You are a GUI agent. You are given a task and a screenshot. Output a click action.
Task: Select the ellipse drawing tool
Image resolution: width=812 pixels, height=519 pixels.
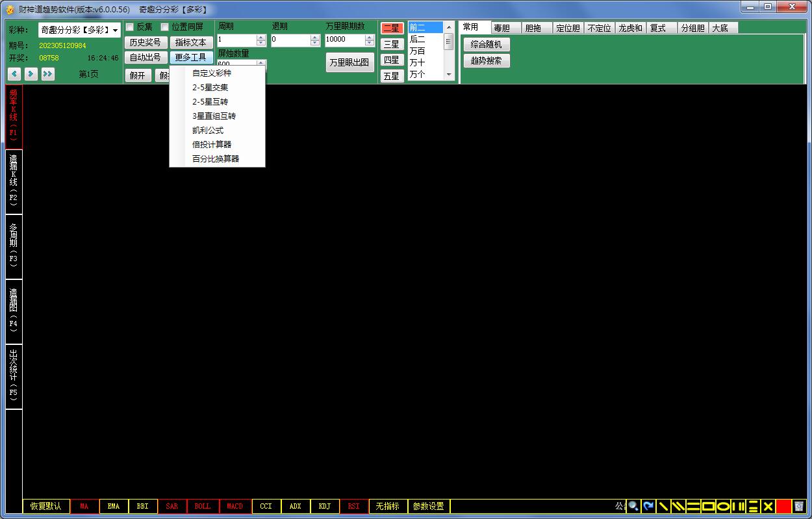(x=723, y=506)
